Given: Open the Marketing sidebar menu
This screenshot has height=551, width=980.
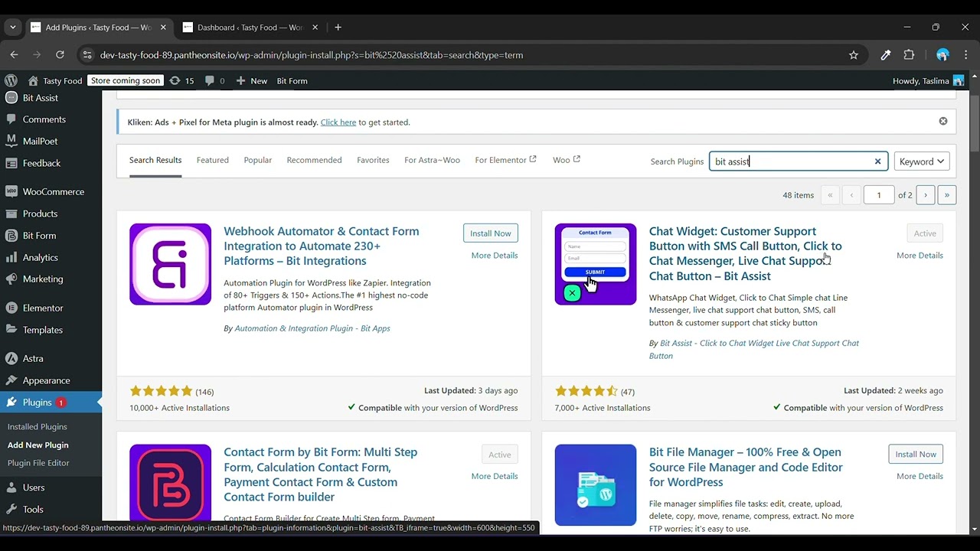Looking at the screenshot, I should pyautogui.click(x=51, y=279).
